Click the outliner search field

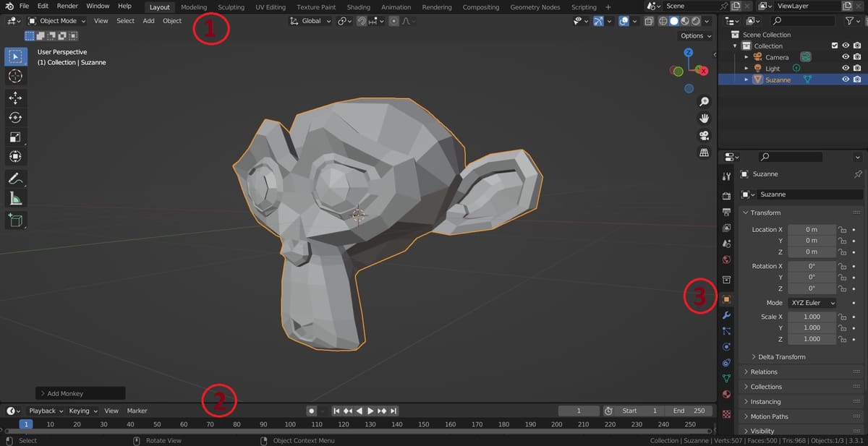(x=801, y=21)
